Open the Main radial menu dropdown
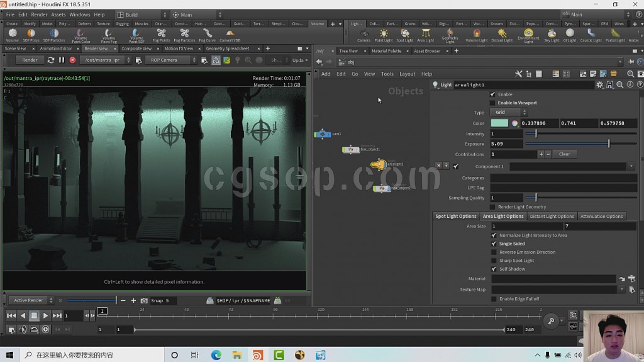Viewport: 644px width, 362px height. pyautogui.click(x=196, y=15)
